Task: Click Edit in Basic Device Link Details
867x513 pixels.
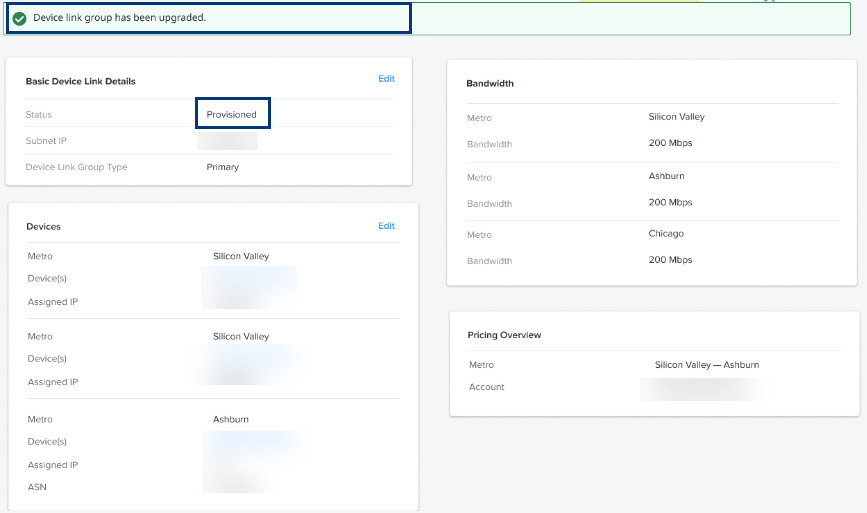Action: (386, 79)
